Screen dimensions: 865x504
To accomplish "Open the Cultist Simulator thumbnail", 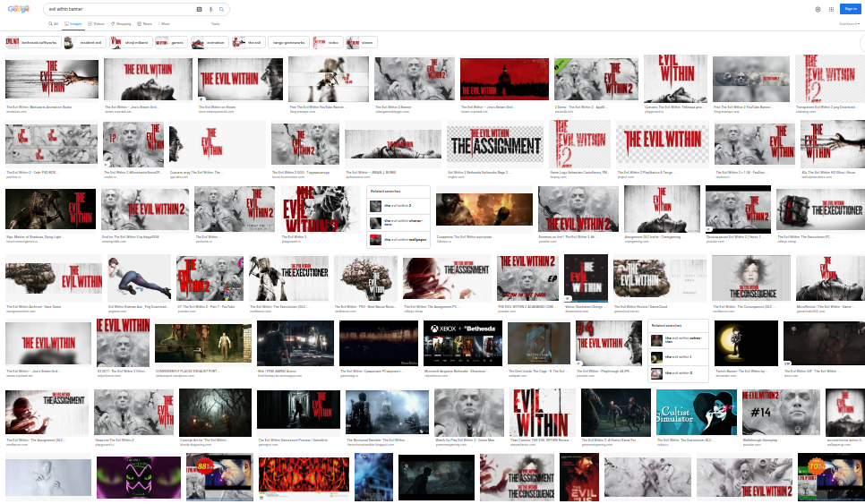I will coord(696,413).
